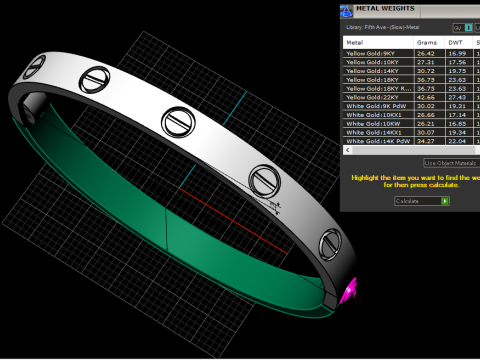
Task: Select the Yellow Gold:10KY row
Action: pyautogui.click(x=411, y=62)
